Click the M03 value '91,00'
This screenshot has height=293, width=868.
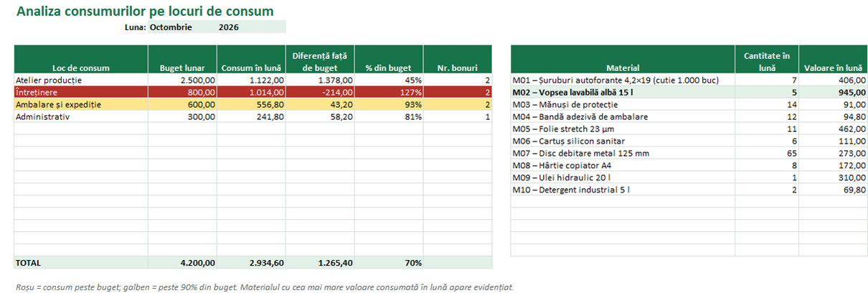(833, 105)
